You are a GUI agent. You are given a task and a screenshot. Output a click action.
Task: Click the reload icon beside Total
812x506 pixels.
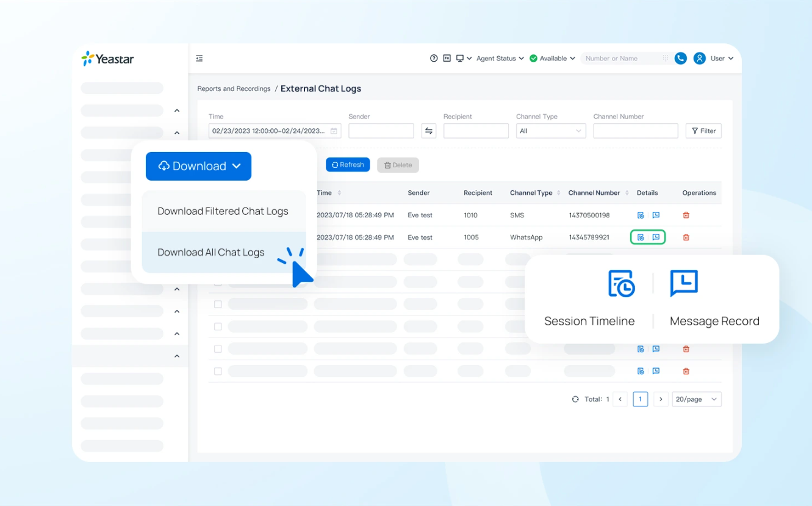pos(575,399)
